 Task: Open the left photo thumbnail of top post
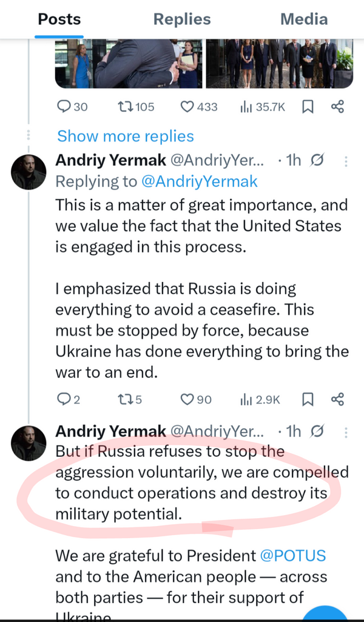pyautogui.click(x=128, y=64)
